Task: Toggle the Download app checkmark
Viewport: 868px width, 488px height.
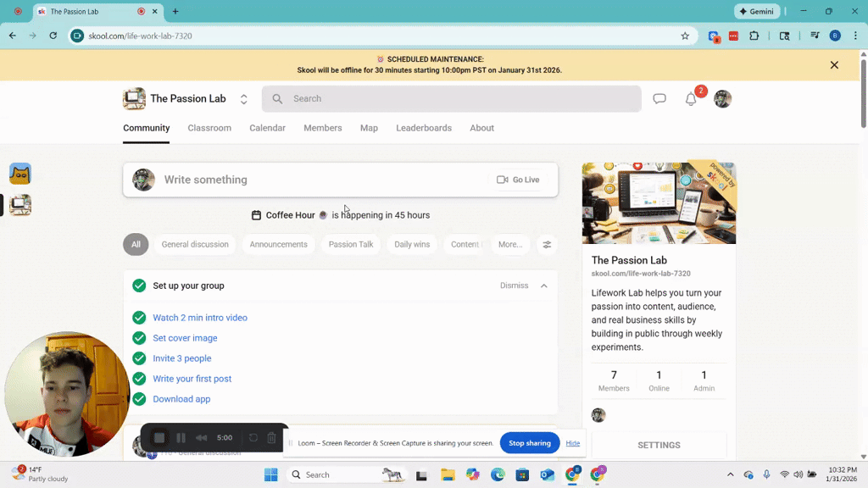Action: [140, 399]
